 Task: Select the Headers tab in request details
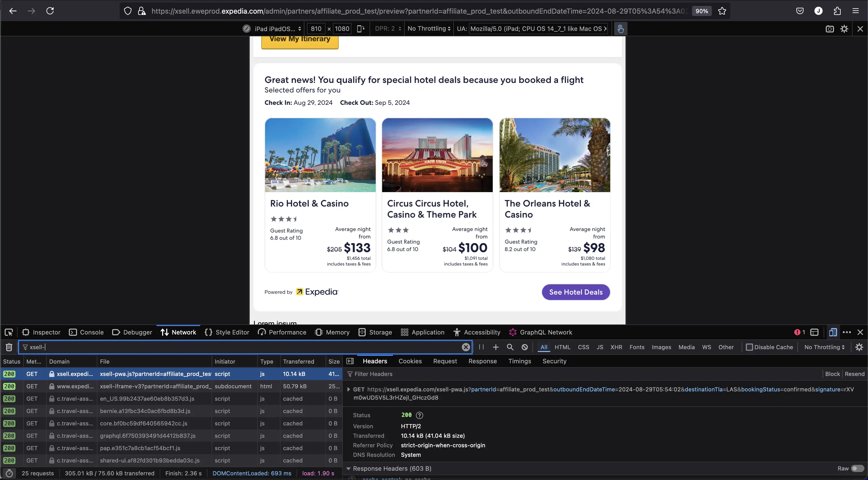[x=375, y=361]
